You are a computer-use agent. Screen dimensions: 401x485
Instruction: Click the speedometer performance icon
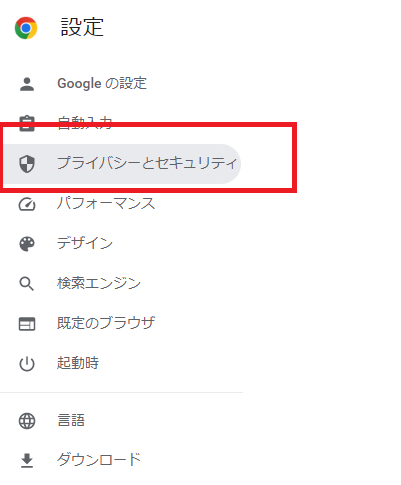pos(27,204)
